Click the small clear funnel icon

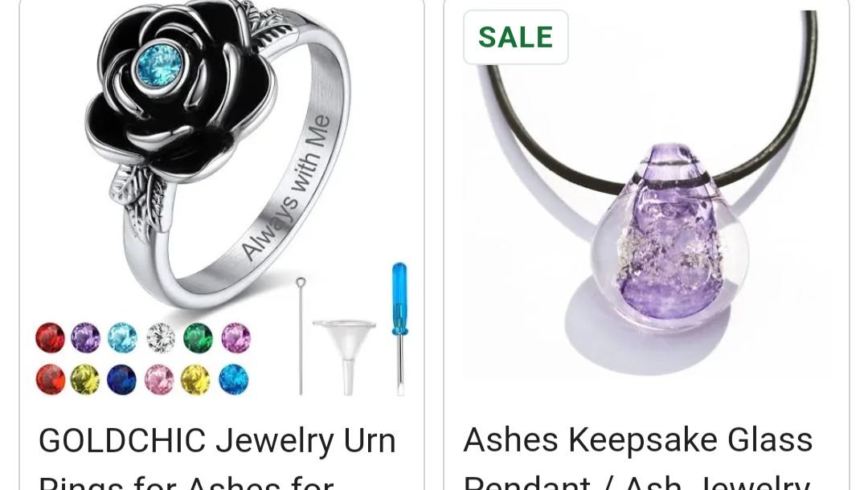pos(344,356)
